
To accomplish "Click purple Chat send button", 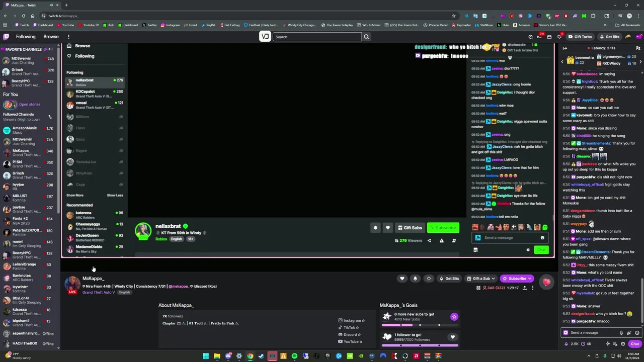I will (635, 344).
